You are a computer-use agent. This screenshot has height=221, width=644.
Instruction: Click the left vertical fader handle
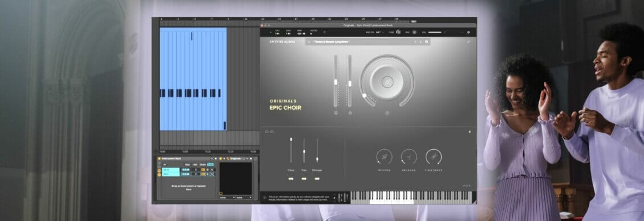336,82
